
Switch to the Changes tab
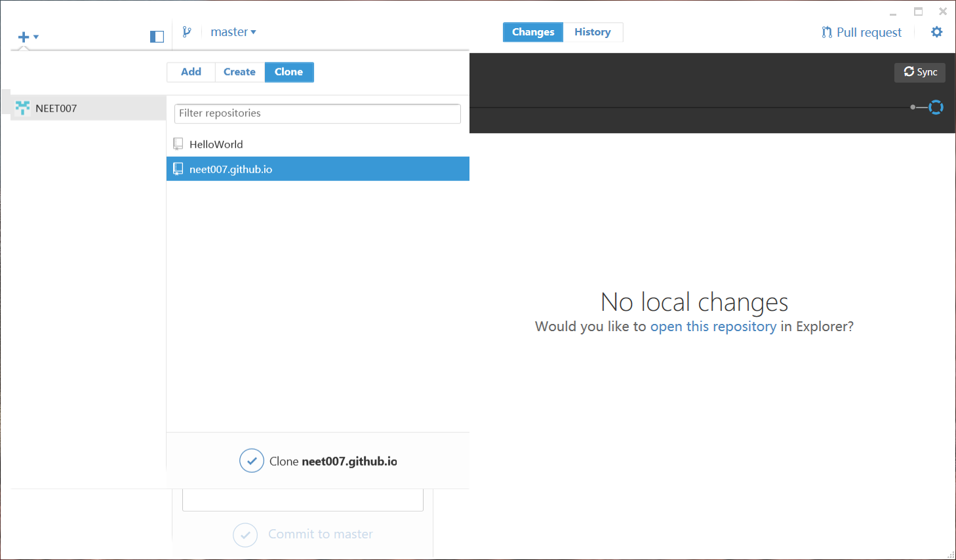click(533, 32)
